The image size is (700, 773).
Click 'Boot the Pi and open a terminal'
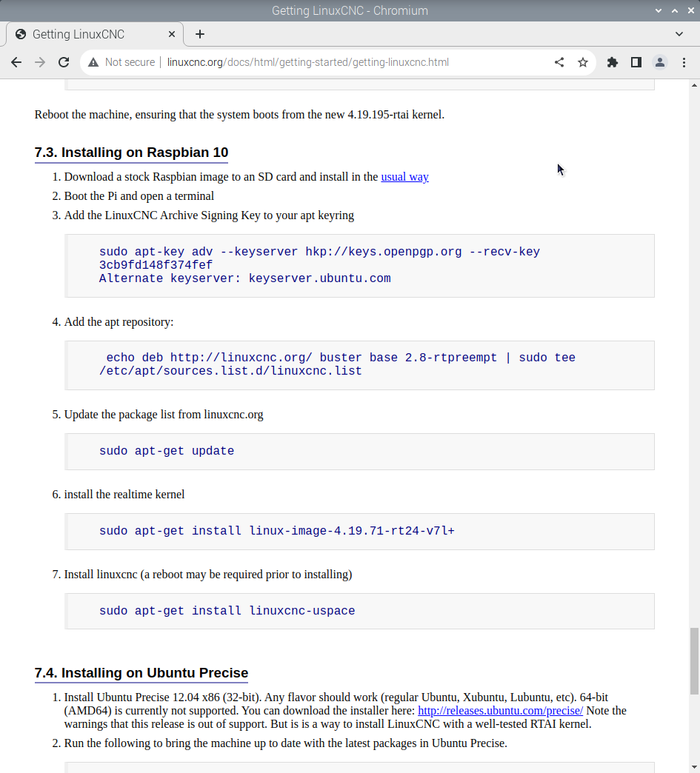point(139,195)
